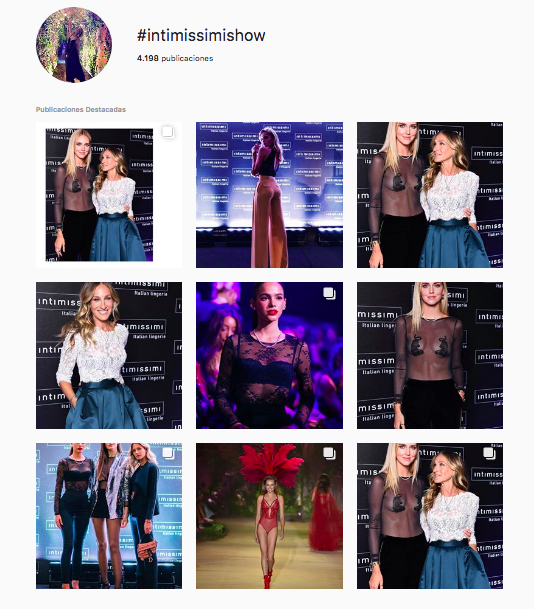The image size is (534, 609).
Task: Open runway post with red feather headdress
Action: tap(269, 516)
